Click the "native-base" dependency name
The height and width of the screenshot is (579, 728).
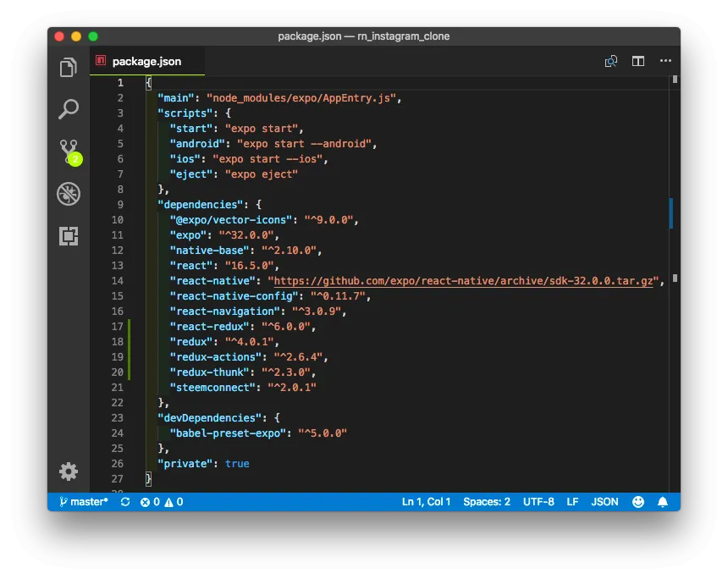click(x=209, y=251)
